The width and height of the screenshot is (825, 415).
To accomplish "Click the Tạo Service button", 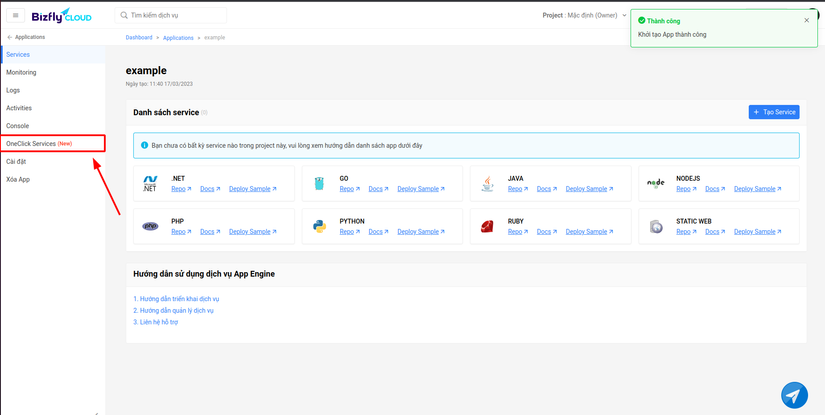I will point(774,112).
